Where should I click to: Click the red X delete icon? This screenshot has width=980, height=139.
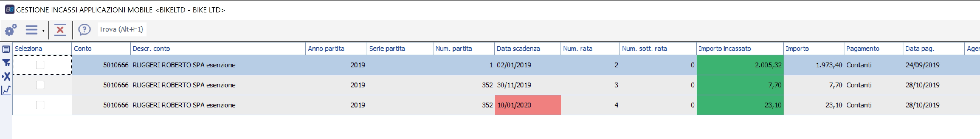60,30
